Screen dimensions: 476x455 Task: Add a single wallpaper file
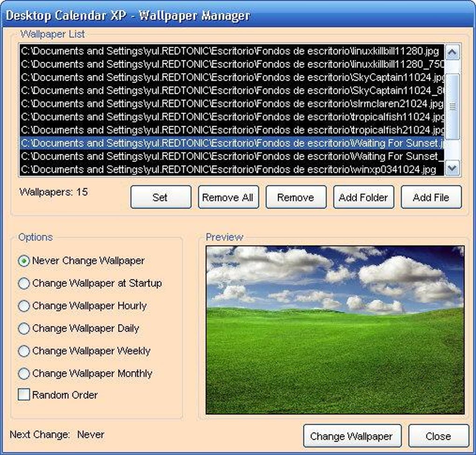coord(431,197)
